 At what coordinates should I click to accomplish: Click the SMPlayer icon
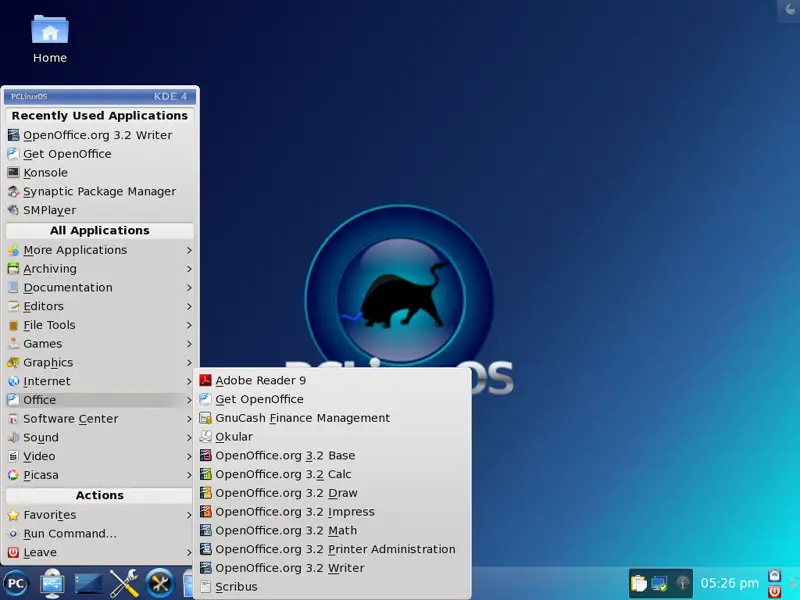point(13,210)
